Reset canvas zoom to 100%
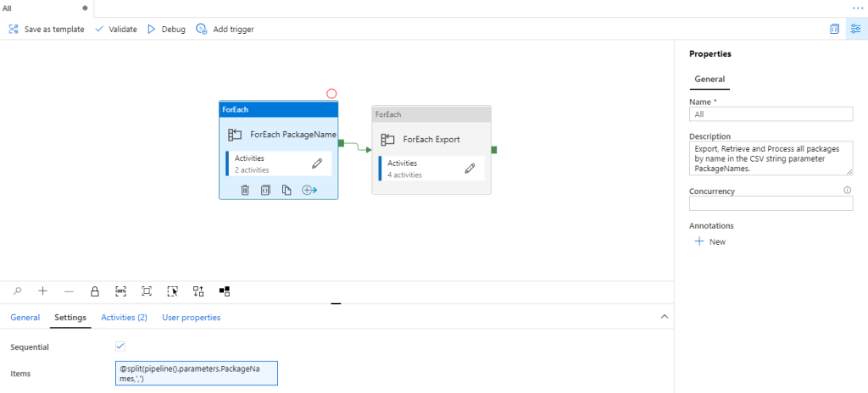The height and width of the screenshot is (393, 868). point(121,291)
